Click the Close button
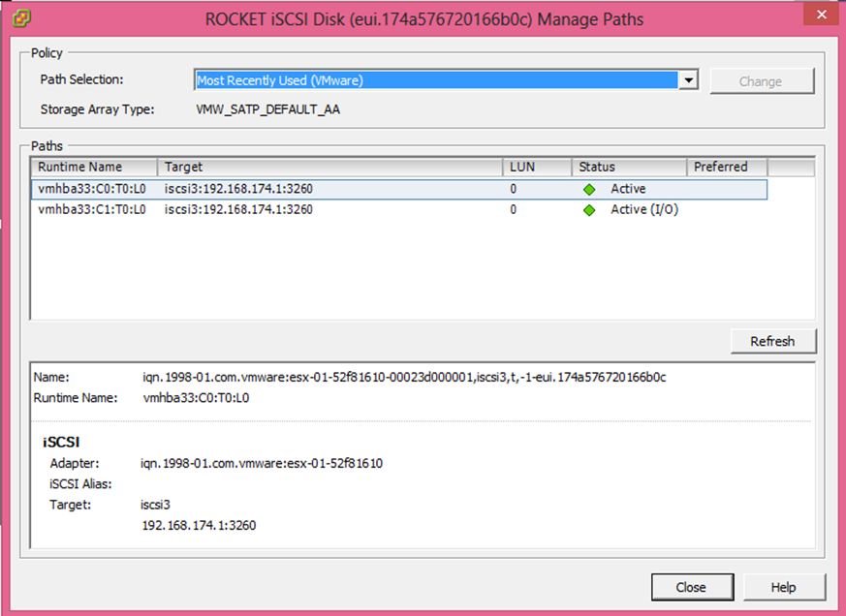Viewport: 846px width, 616px height. pos(692,587)
